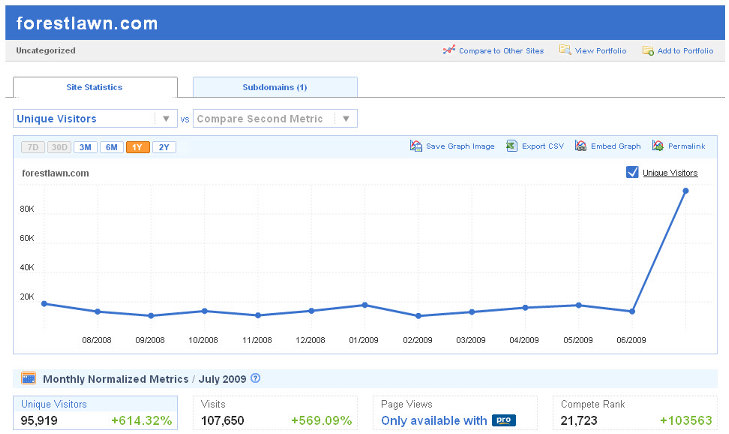Click the Add to Portfolio icon
The width and height of the screenshot is (729, 434).
648,50
